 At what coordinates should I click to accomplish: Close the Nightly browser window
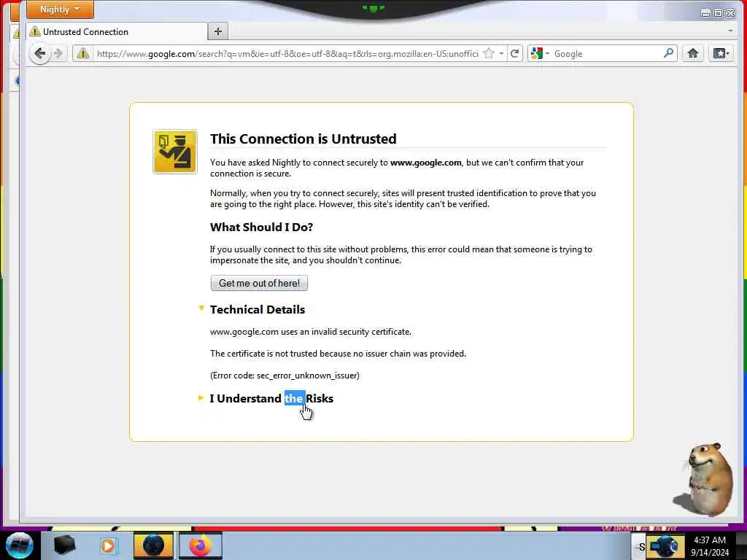(x=730, y=13)
